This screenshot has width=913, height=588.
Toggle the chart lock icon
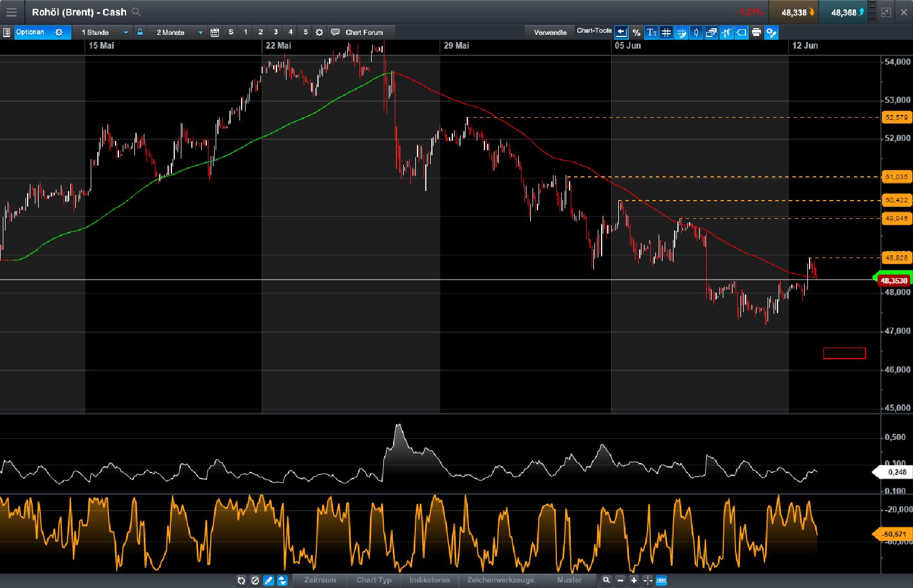(x=140, y=32)
